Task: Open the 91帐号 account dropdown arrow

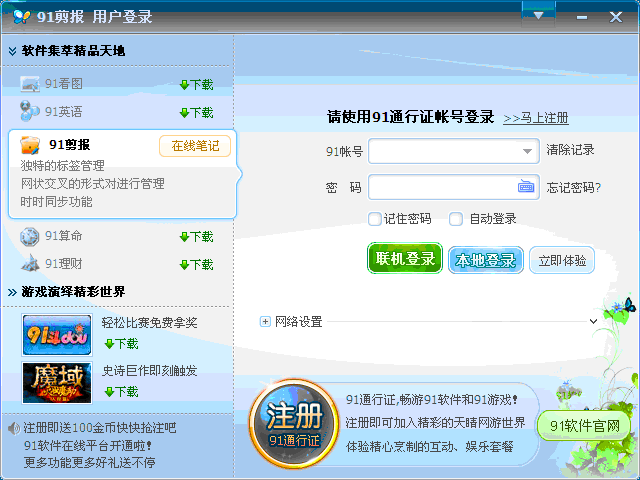Action: click(x=527, y=151)
